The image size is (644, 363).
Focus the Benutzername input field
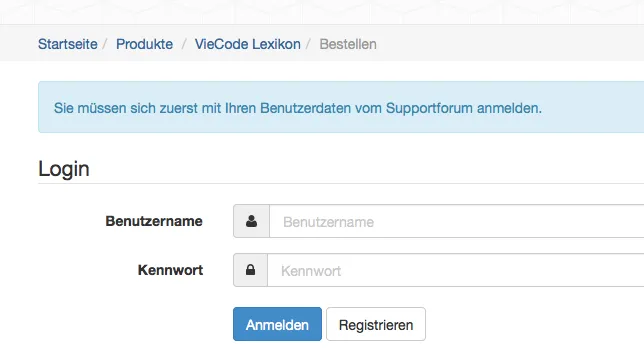pos(457,221)
